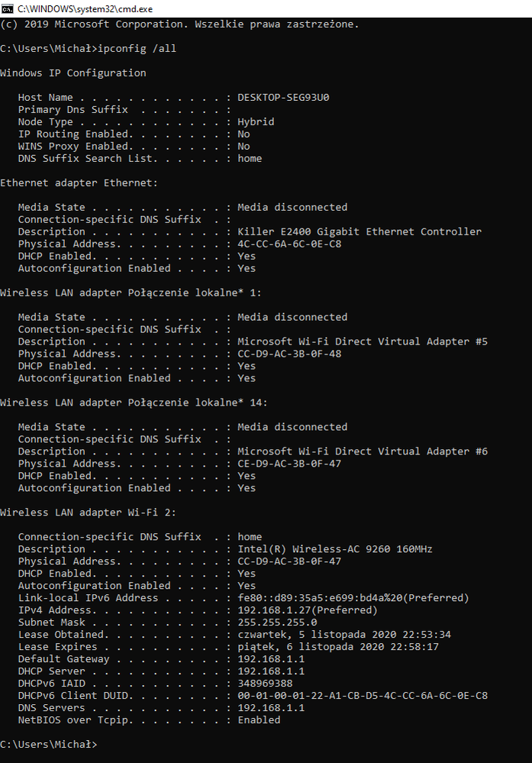
Task: Click the Połączenie lokalne* 1 adapter heading
Action: [x=131, y=293]
